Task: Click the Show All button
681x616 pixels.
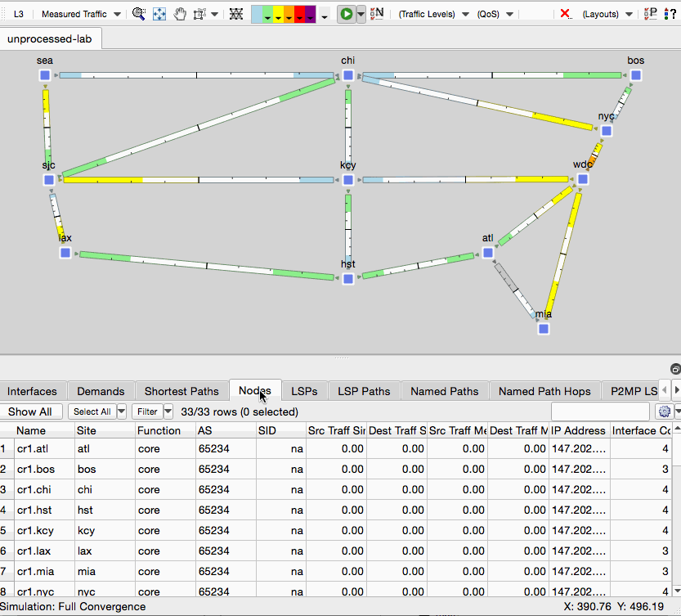Action: coord(30,411)
